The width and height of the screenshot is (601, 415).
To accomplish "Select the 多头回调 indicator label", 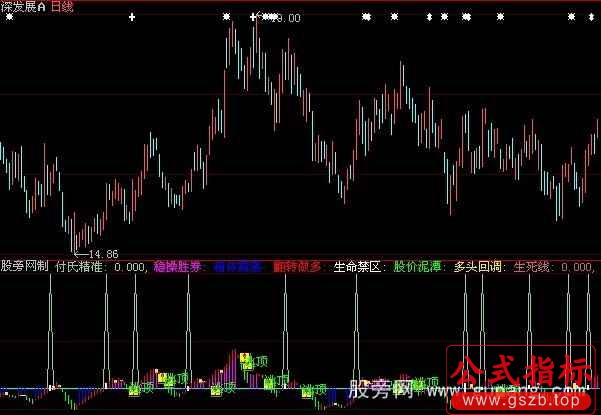I will pyautogui.click(x=479, y=267).
